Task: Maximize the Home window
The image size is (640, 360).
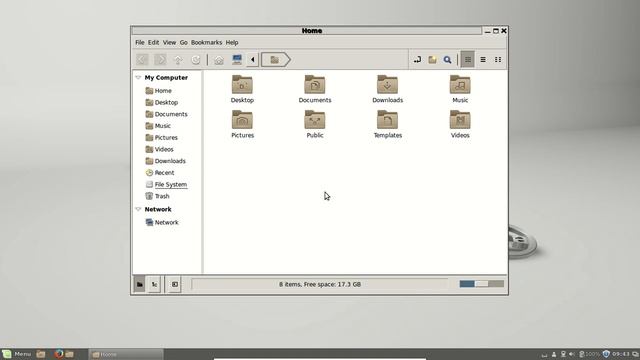Action: tap(496, 31)
